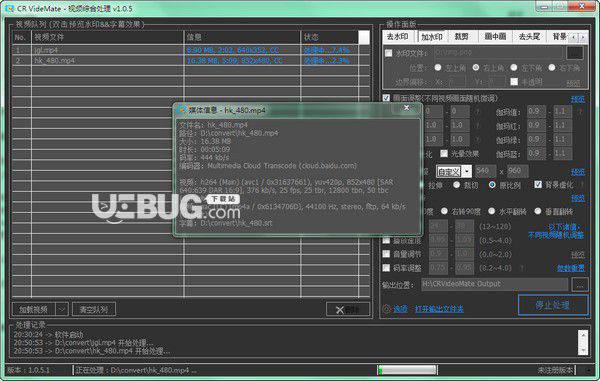
Task: Open the partially visible 背景 tab
Action: [559, 37]
